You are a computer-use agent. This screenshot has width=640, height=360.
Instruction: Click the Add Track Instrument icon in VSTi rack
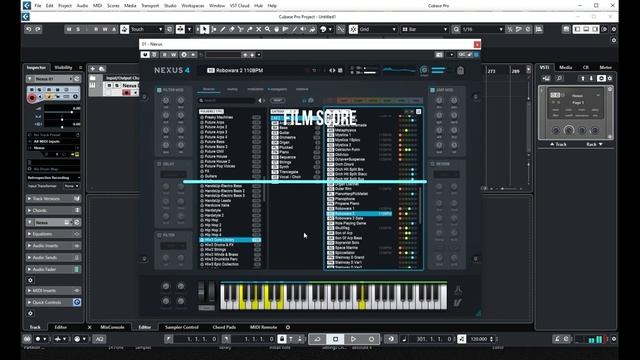(546, 78)
